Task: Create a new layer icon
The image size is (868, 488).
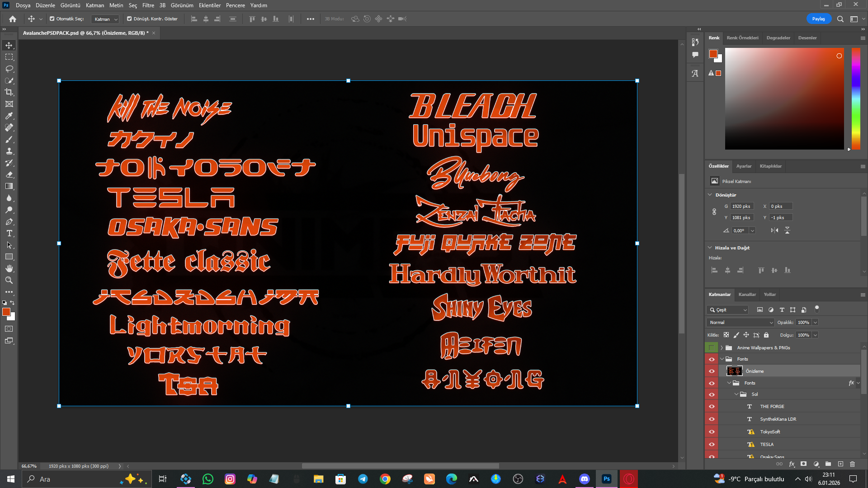Action: (840, 464)
